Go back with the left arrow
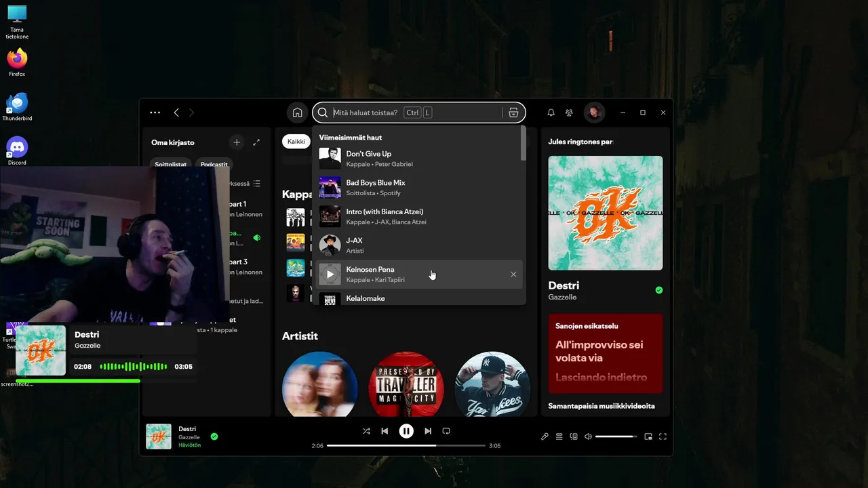This screenshot has height=488, width=868. coord(176,113)
